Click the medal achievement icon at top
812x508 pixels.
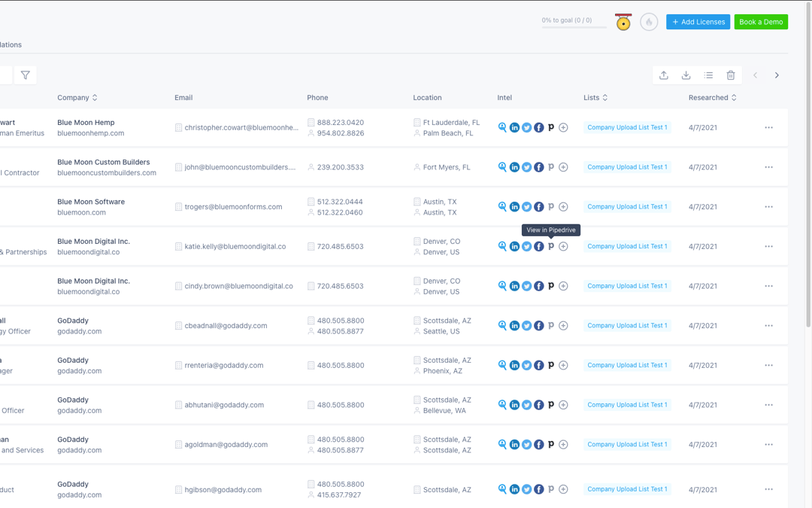pyautogui.click(x=623, y=22)
